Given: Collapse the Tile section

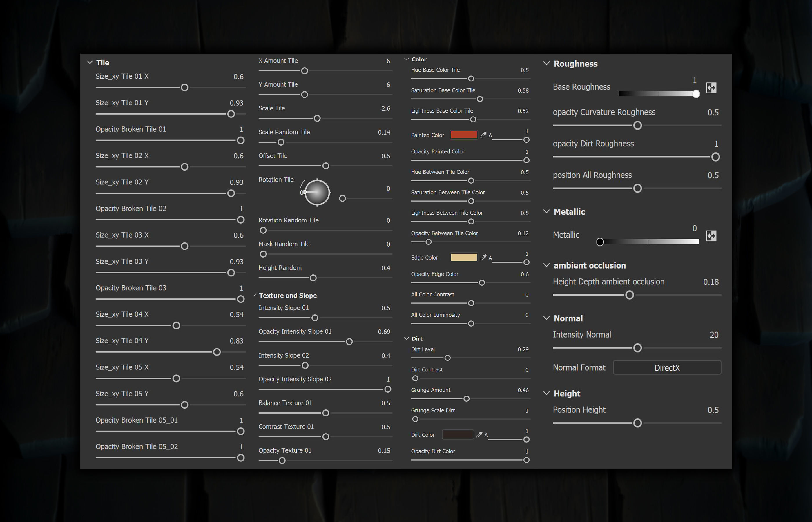Looking at the screenshot, I should [x=90, y=62].
